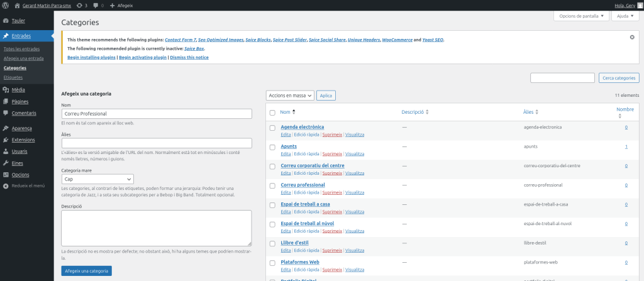Check the select-all checkbox in table header
Image resolution: width=644 pixels, height=281 pixels.
point(272,113)
